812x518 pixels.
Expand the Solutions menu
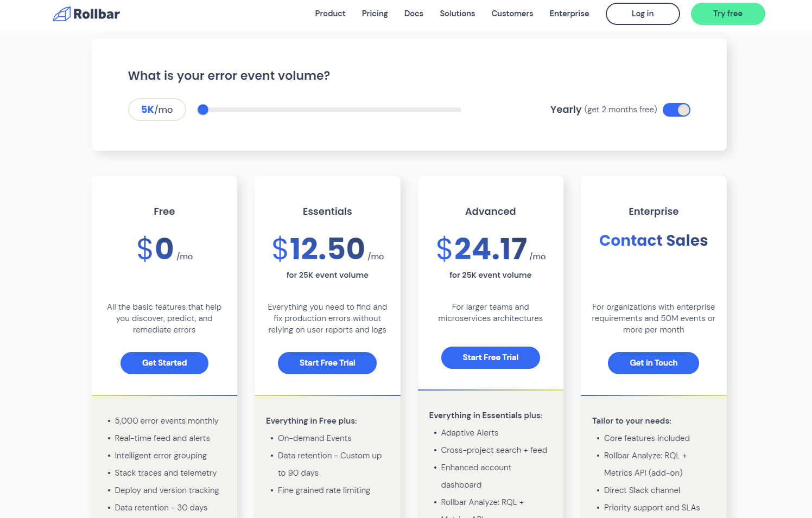coord(457,14)
